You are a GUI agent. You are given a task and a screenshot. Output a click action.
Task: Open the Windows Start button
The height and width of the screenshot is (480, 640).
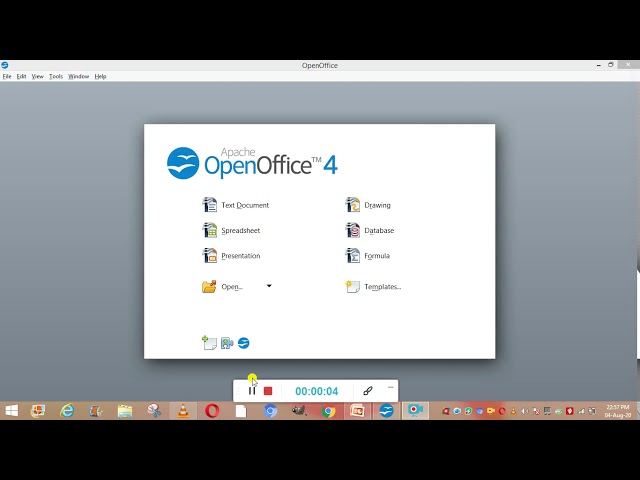tap(11, 411)
